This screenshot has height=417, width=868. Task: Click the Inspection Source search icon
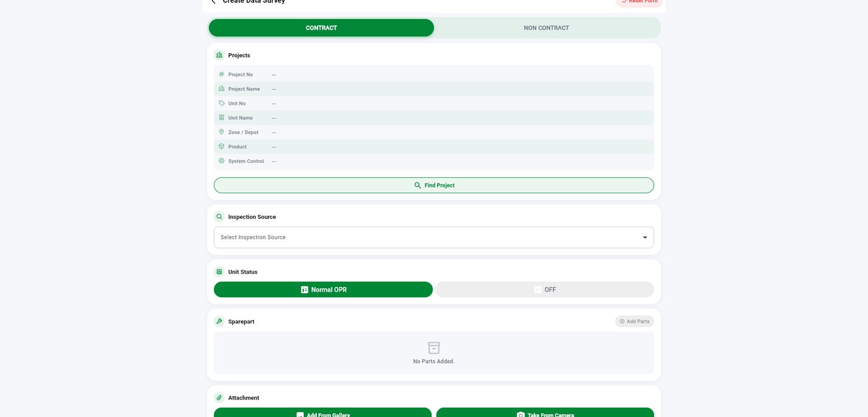point(219,217)
